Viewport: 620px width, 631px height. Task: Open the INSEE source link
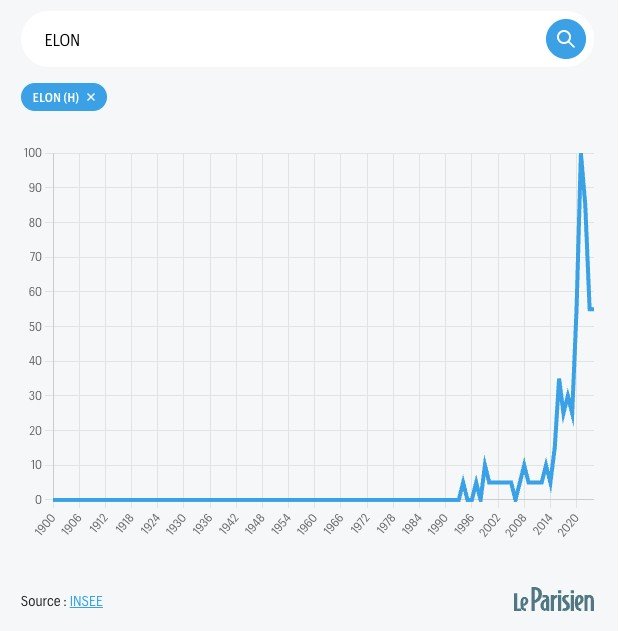click(x=86, y=601)
